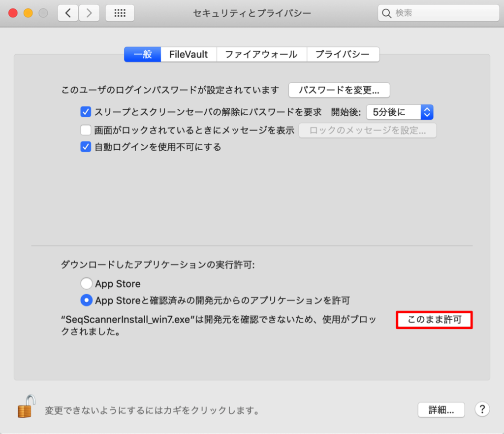Click パスワードを変更 button
Image resolution: width=504 pixels, height=434 pixels.
(339, 90)
